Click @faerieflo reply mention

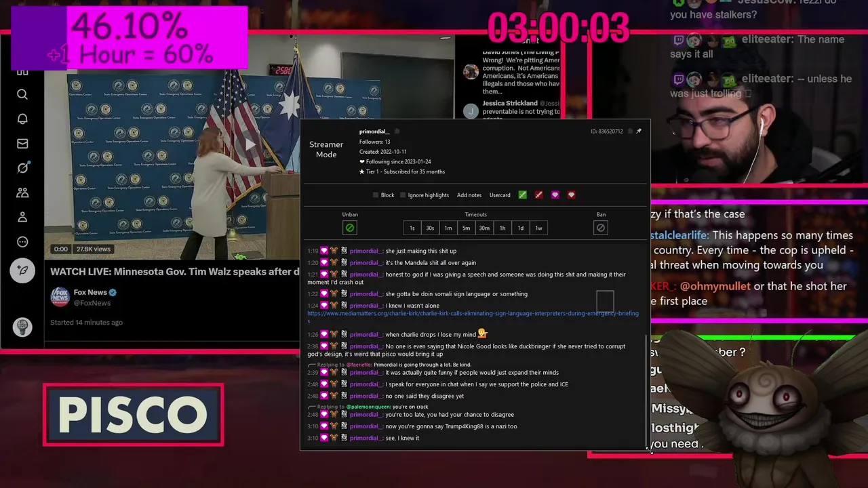pyautogui.click(x=359, y=365)
